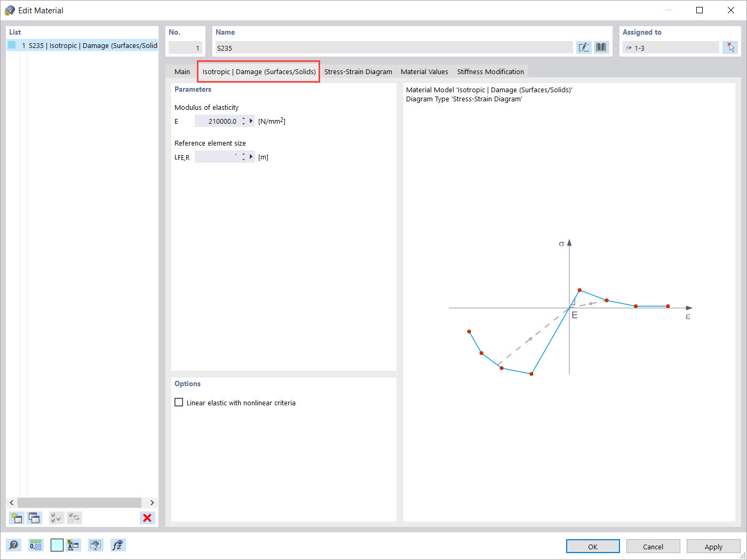Viewport: 747px width, 560px height.
Task: Maximize the Edit Material window
Action: click(x=700, y=10)
